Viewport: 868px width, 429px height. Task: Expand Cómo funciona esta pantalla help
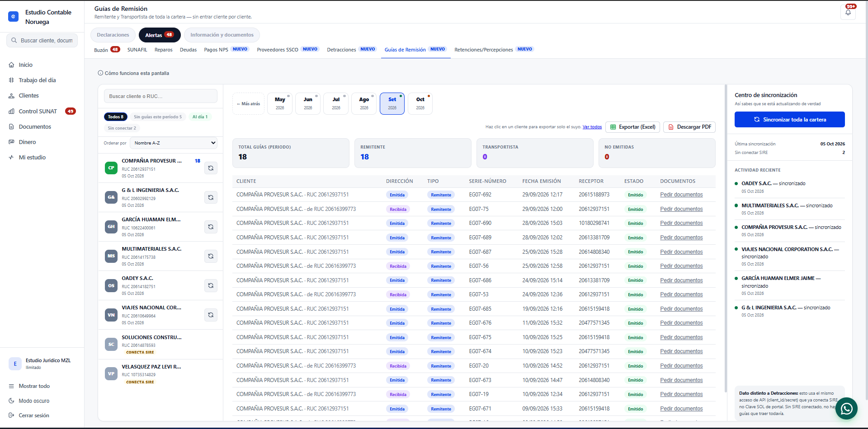(134, 73)
